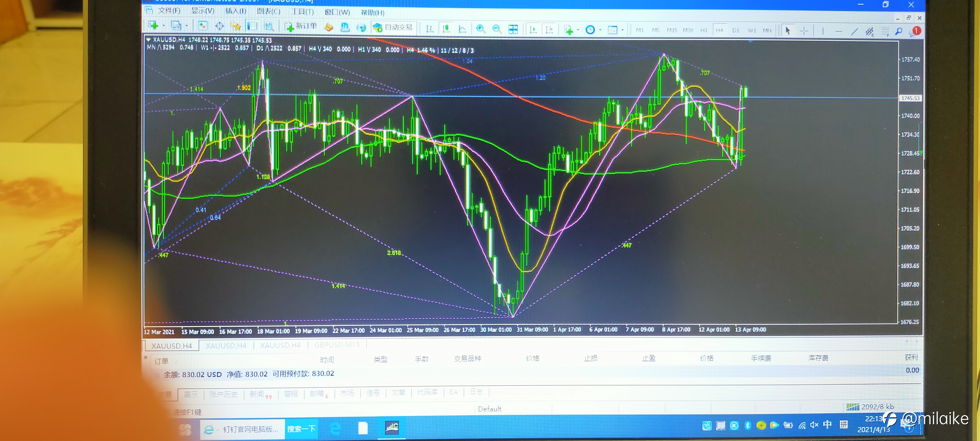Screen dimensions: 980x441
Task: Click the 1745.53 price label on the price axis
Action: click(x=910, y=98)
